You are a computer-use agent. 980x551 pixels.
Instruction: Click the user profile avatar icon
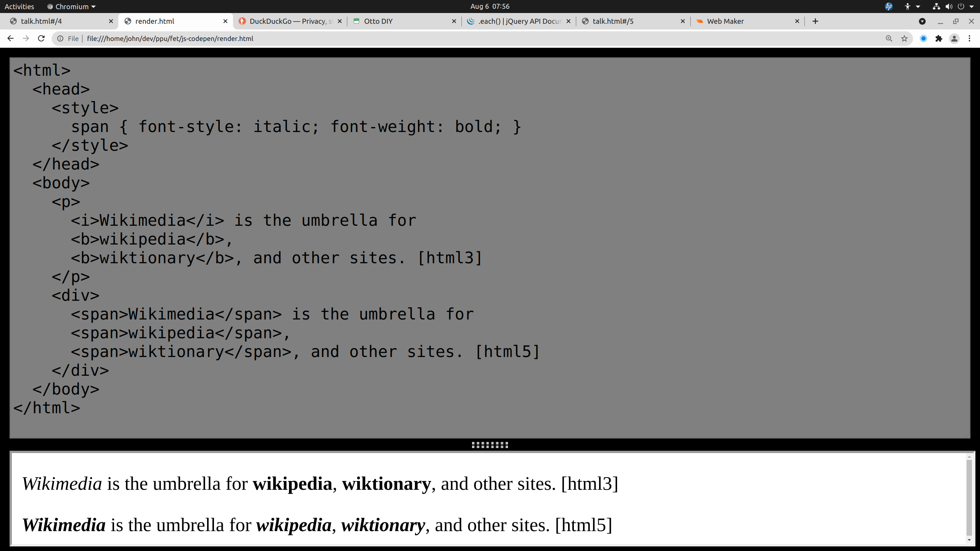(954, 38)
